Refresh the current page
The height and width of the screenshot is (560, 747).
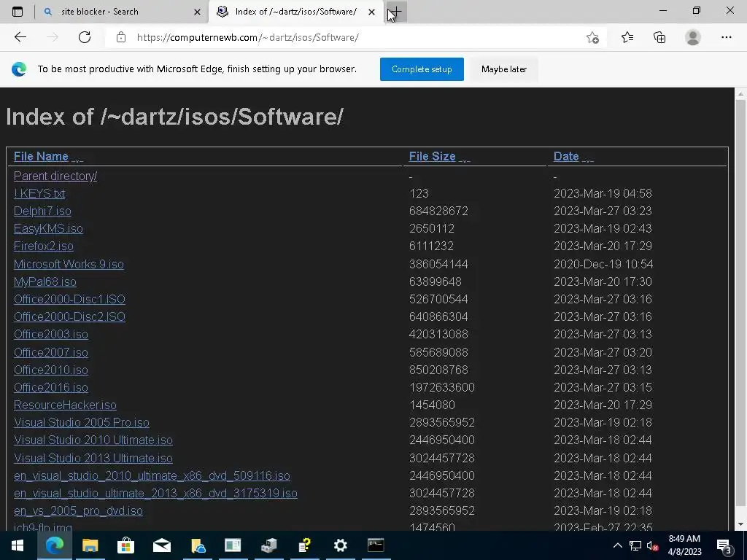tap(85, 37)
